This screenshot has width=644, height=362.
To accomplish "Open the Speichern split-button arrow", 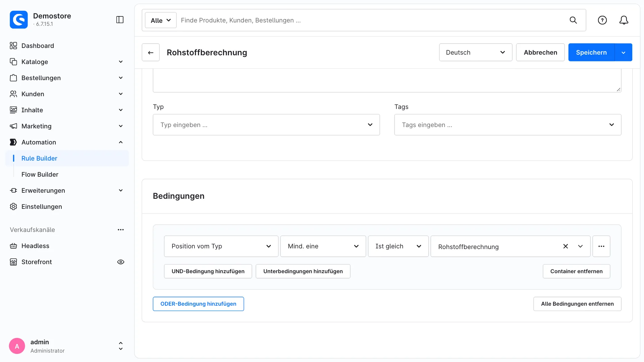I will click(x=624, y=52).
